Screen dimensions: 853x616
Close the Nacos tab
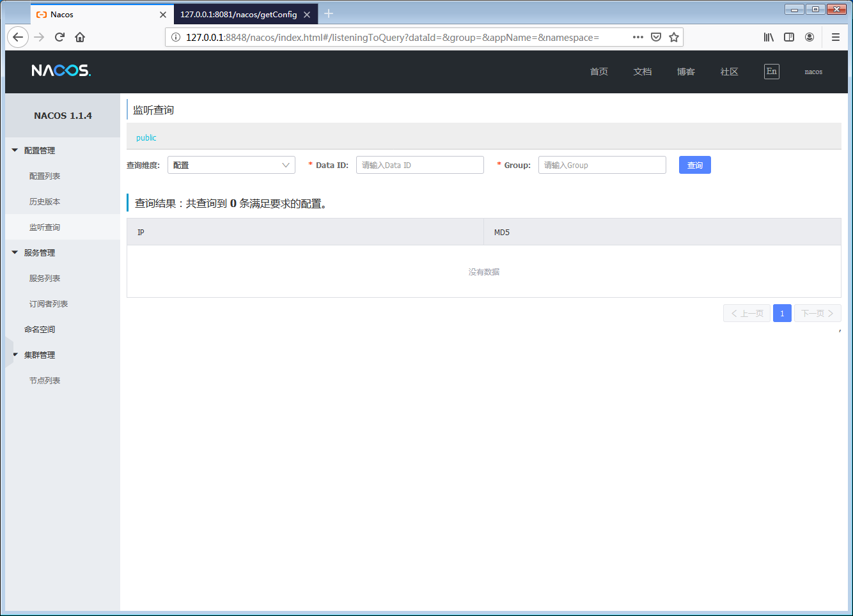163,14
